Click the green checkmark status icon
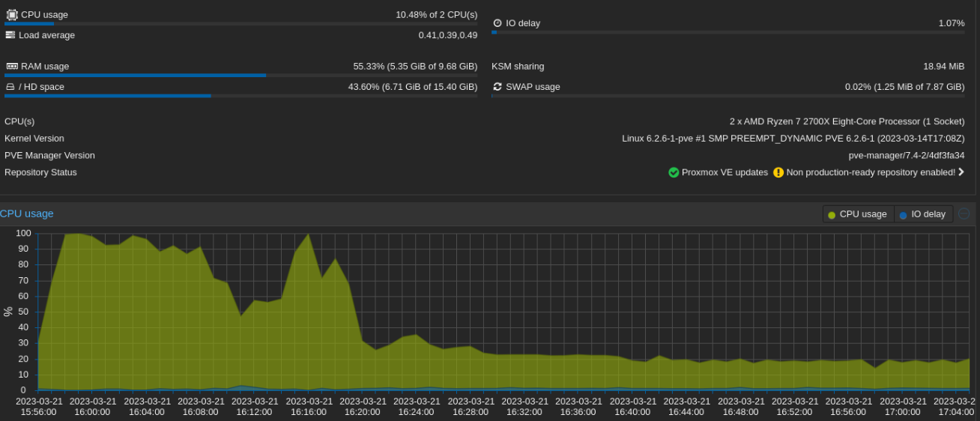The image size is (980, 421). point(674,172)
